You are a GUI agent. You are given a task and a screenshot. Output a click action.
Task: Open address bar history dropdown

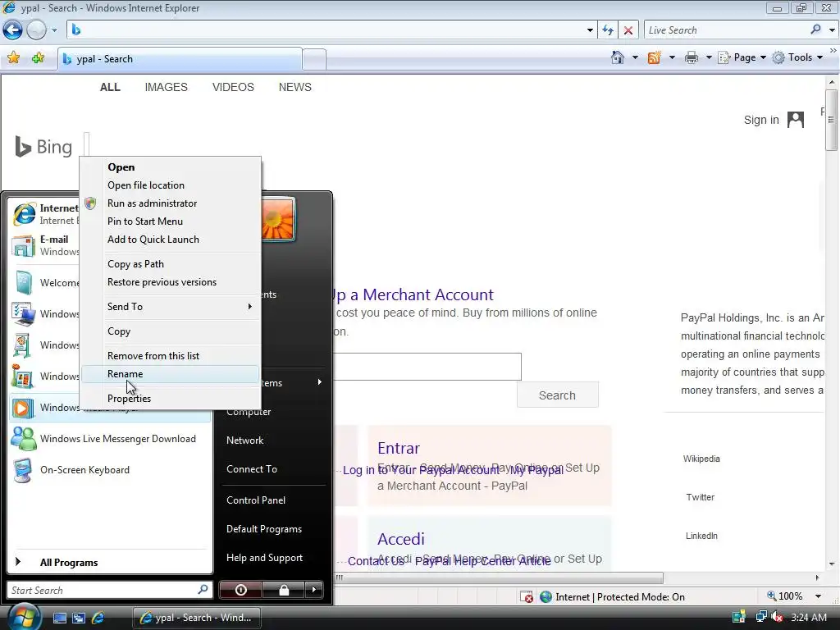click(x=590, y=30)
